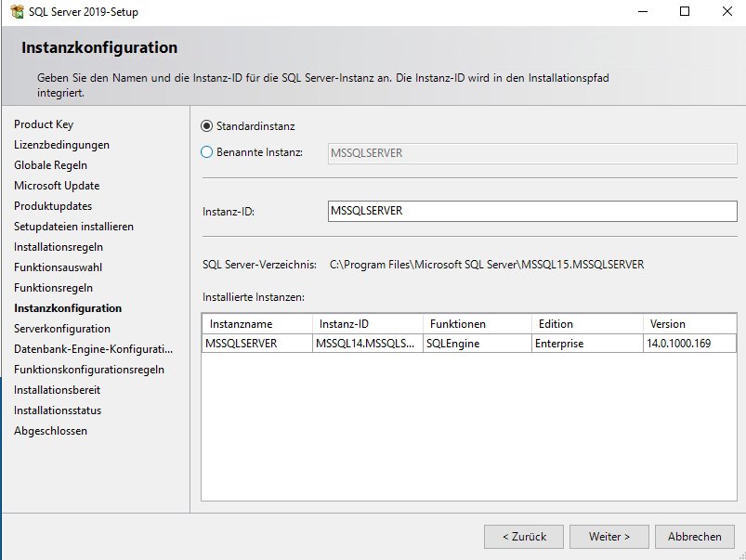Click the Edition column header

584,323
